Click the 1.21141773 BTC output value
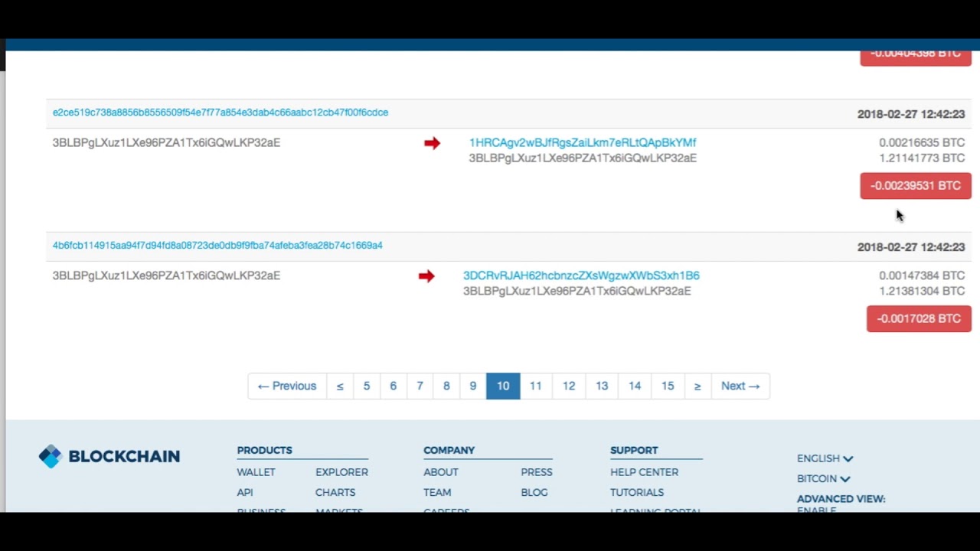The image size is (980, 551). [922, 158]
